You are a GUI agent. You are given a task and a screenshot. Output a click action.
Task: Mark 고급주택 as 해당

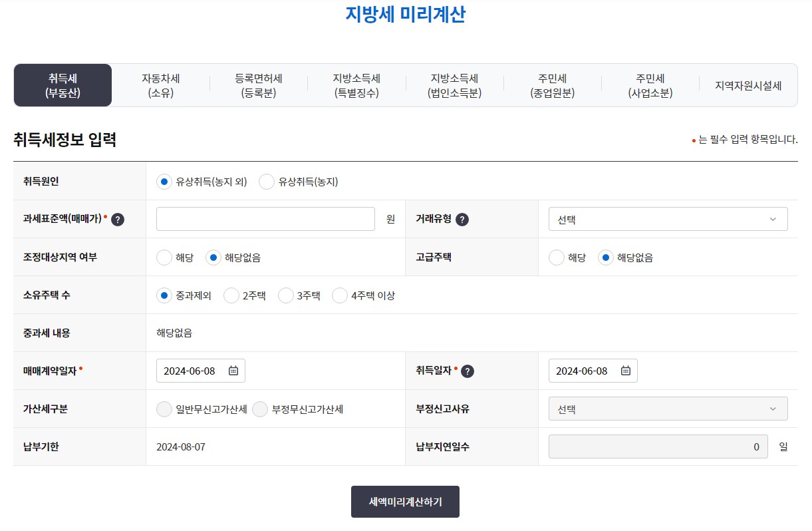(x=557, y=257)
